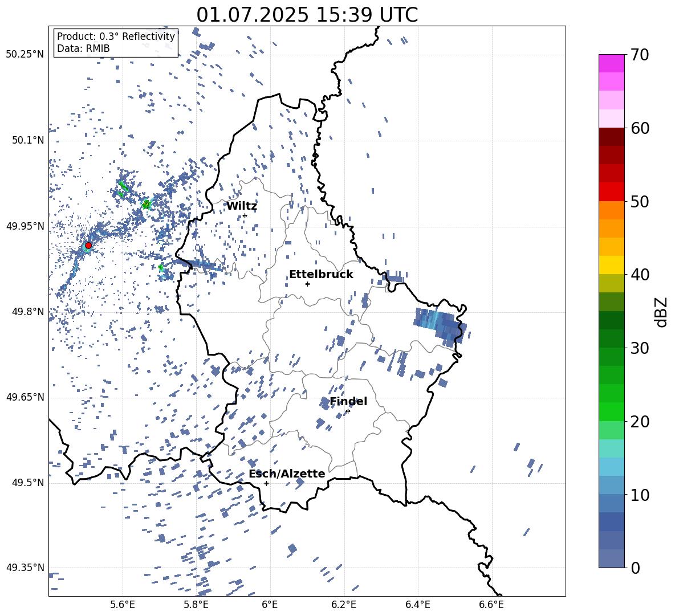Click the dark maroon colorbar segment

tap(612, 137)
